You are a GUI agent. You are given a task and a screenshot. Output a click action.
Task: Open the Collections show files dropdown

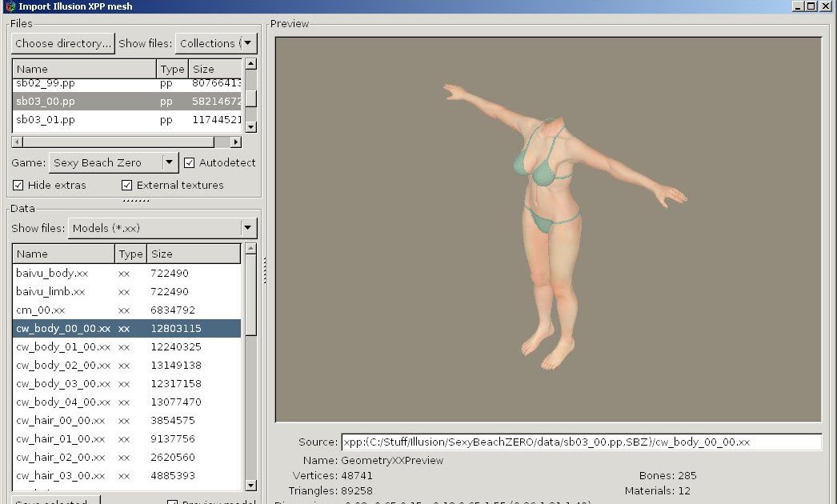click(216, 43)
